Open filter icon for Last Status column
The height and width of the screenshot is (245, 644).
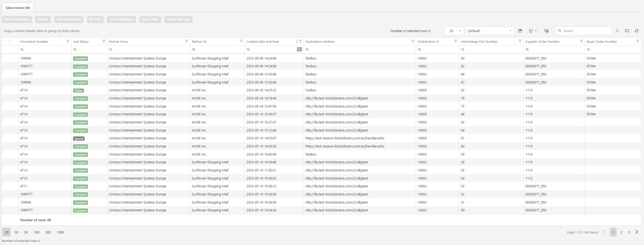click(104, 41)
